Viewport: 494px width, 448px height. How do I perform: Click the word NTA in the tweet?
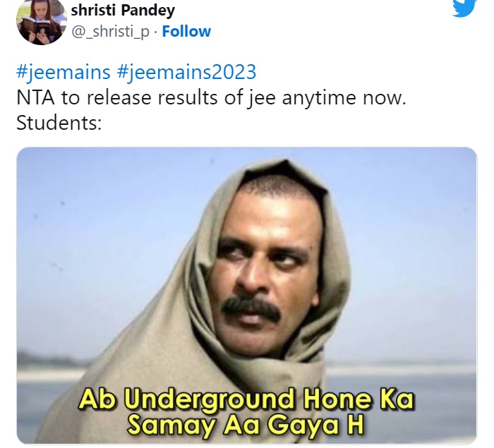(x=35, y=97)
